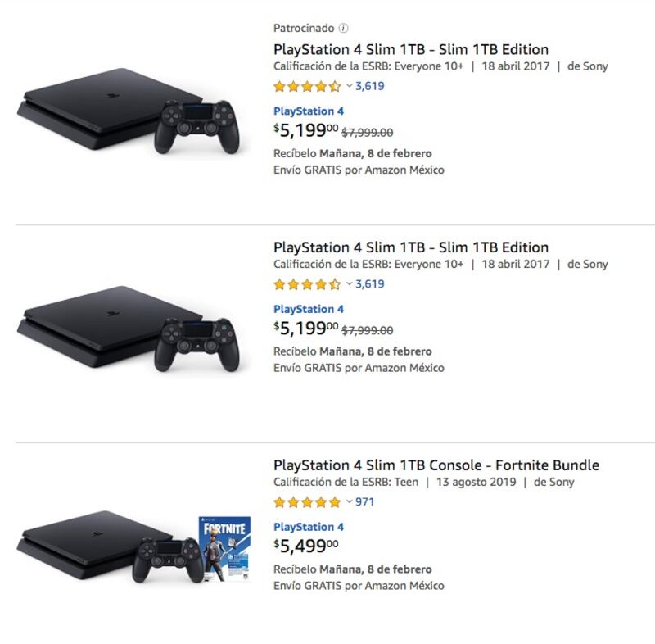Image resolution: width=655 pixels, height=644 pixels.
Task: Open PlayStation 4 Slim Fortnite Bundle title
Action: click(436, 465)
